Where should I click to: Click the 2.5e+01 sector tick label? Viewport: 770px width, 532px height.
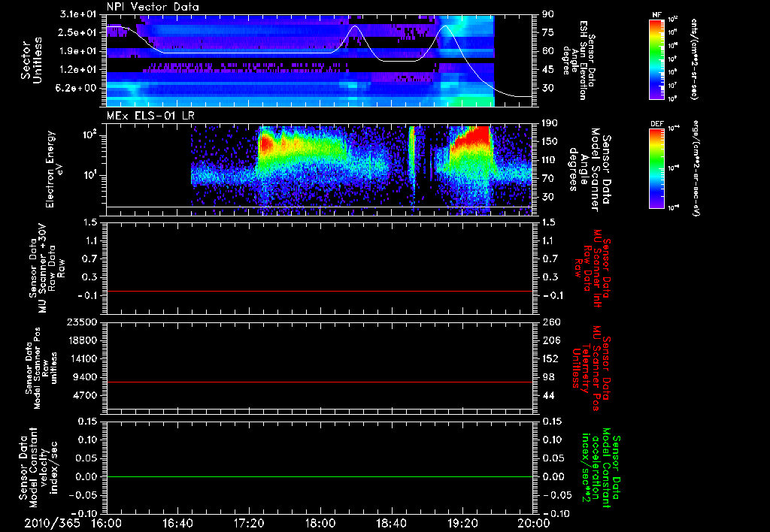click(x=80, y=33)
